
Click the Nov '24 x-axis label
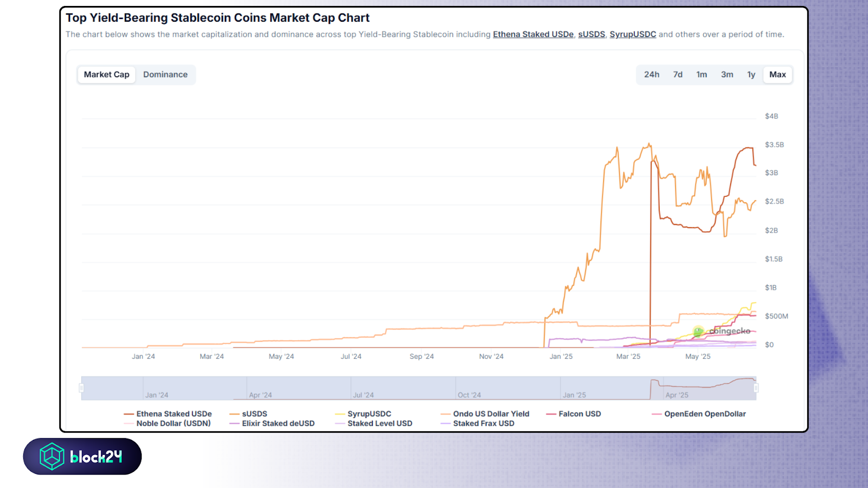coord(491,356)
